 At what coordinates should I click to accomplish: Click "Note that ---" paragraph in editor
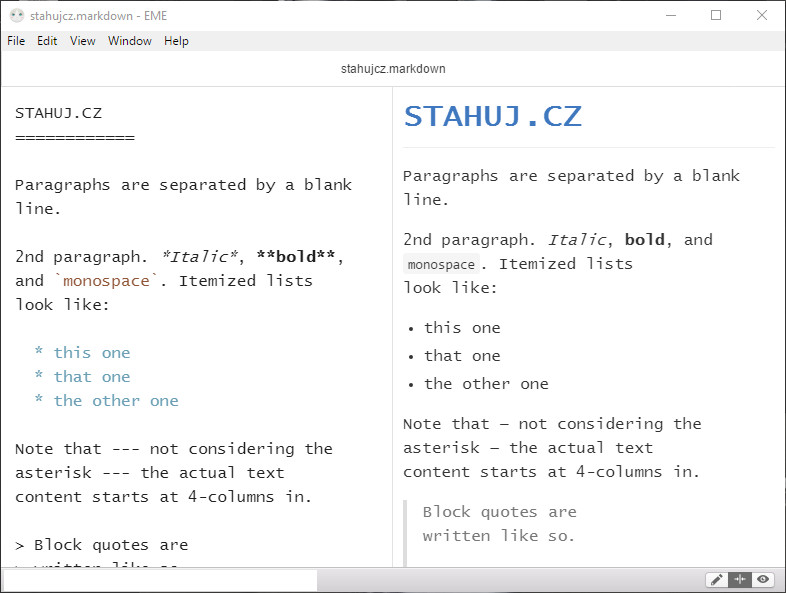(x=174, y=473)
